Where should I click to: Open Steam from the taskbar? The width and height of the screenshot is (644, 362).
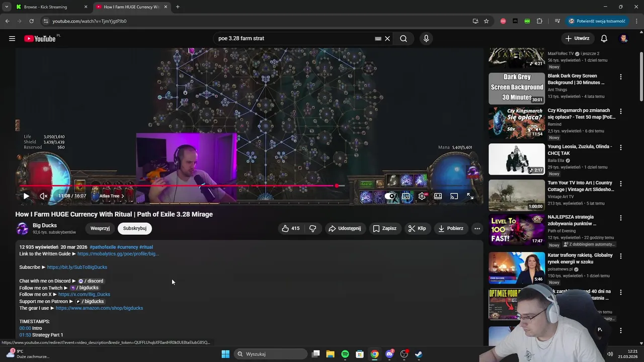click(x=419, y=354)
